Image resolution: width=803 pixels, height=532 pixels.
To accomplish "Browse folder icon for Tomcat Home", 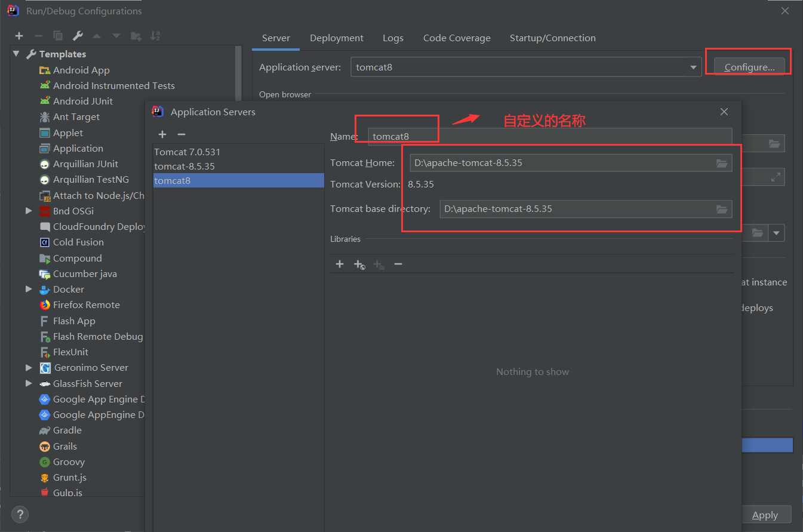I will [x=722, y=163].
